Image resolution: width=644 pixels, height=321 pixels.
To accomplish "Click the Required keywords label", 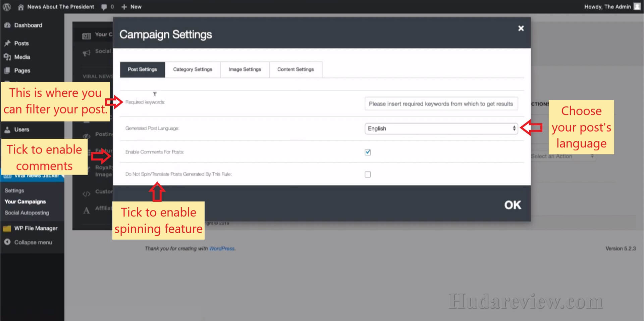I will click(x=145, y=102).
